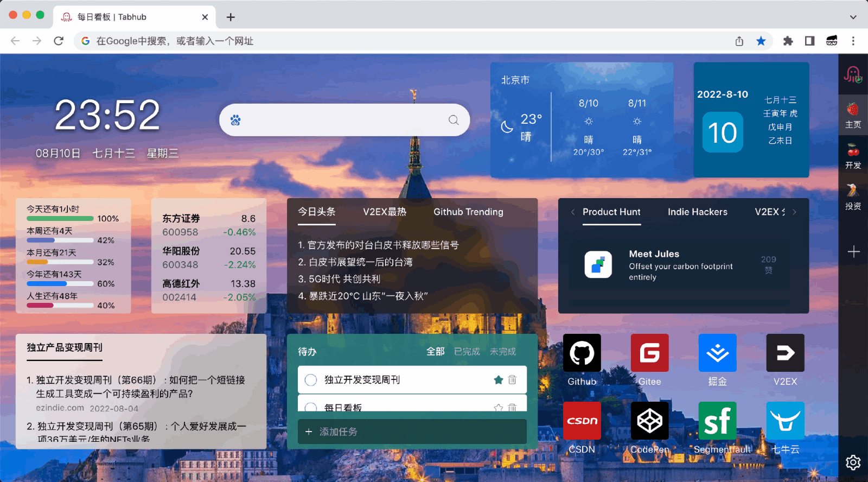Go to the 主页 sidebar page
Screen dimensions: 868x482
click(853, 116)
